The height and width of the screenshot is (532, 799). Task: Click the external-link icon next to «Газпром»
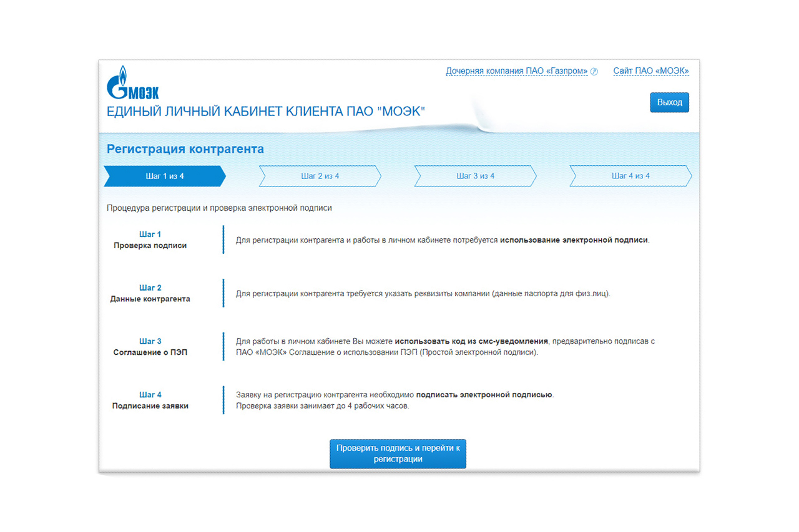click(x=594, y=71)
